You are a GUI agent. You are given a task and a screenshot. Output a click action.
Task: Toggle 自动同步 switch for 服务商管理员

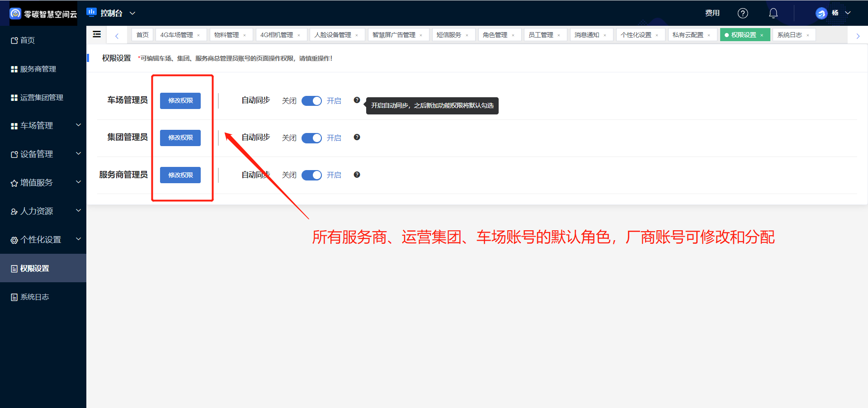pos(311,175)
